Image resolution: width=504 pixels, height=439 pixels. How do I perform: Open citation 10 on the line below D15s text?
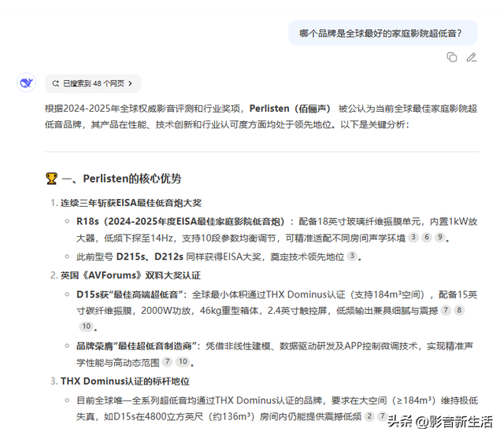pos(86,326)
